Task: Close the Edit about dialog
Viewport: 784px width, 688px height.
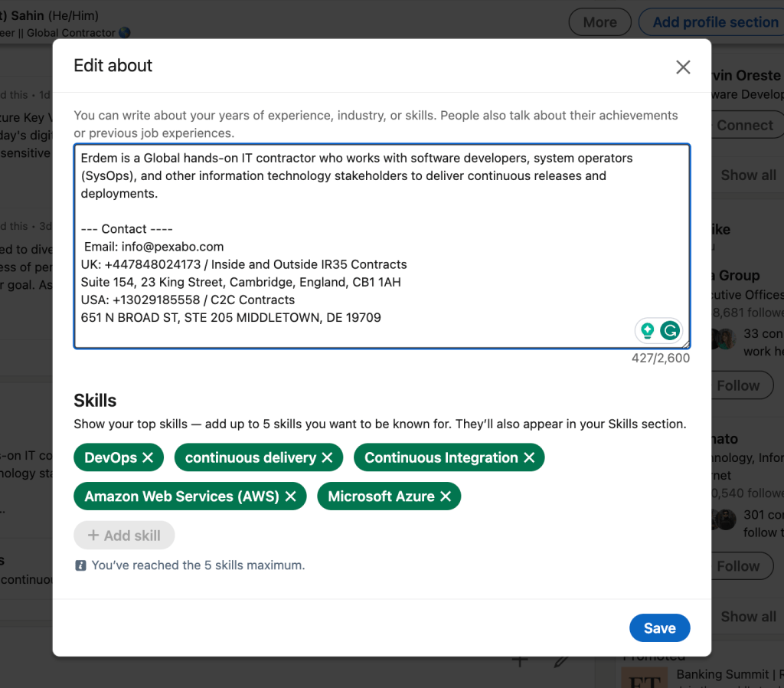Action: point(683,67)
